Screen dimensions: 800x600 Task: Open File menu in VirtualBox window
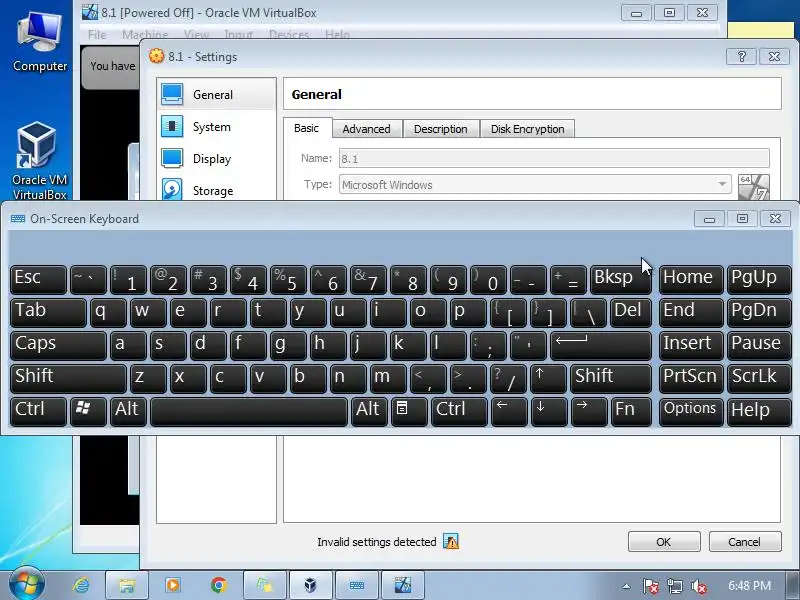(x=97, y=35)
